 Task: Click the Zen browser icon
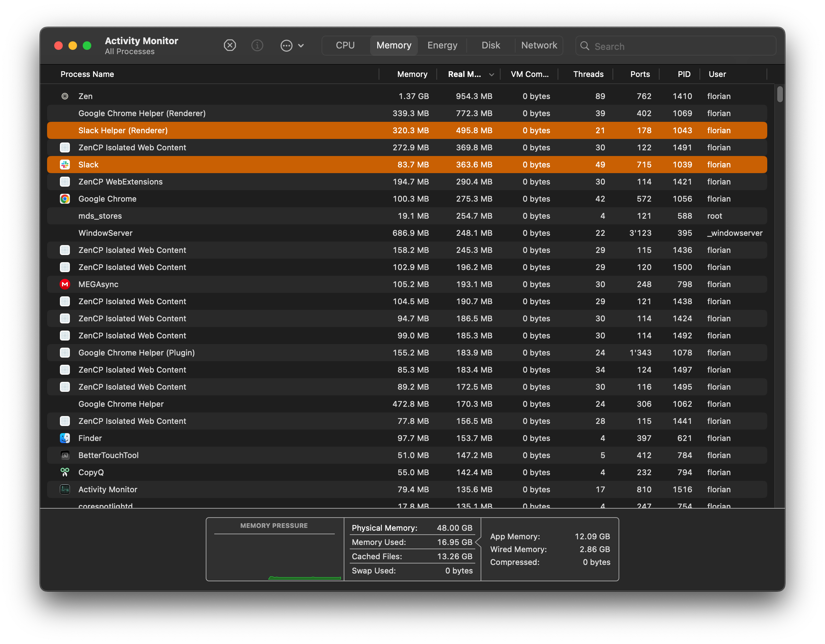coord(65,96)
